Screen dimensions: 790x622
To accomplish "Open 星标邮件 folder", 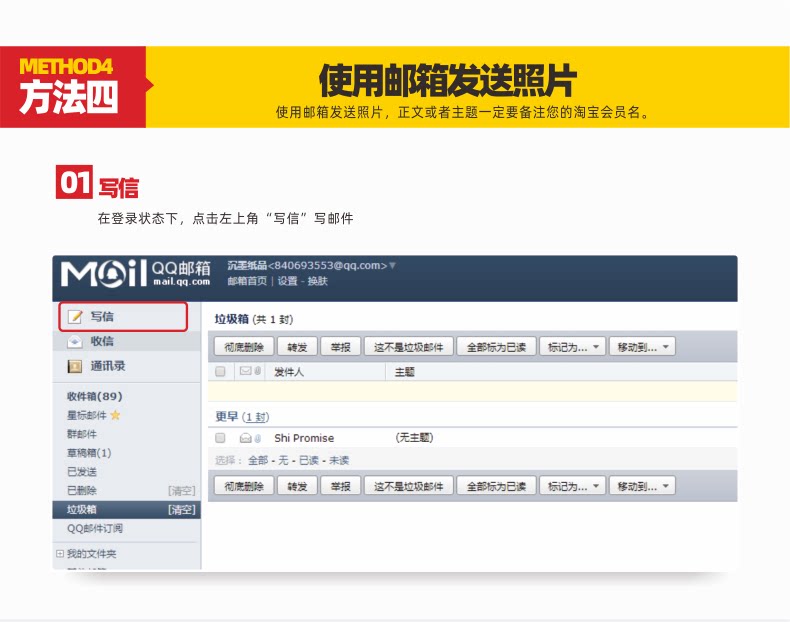I will pos(87,415).
